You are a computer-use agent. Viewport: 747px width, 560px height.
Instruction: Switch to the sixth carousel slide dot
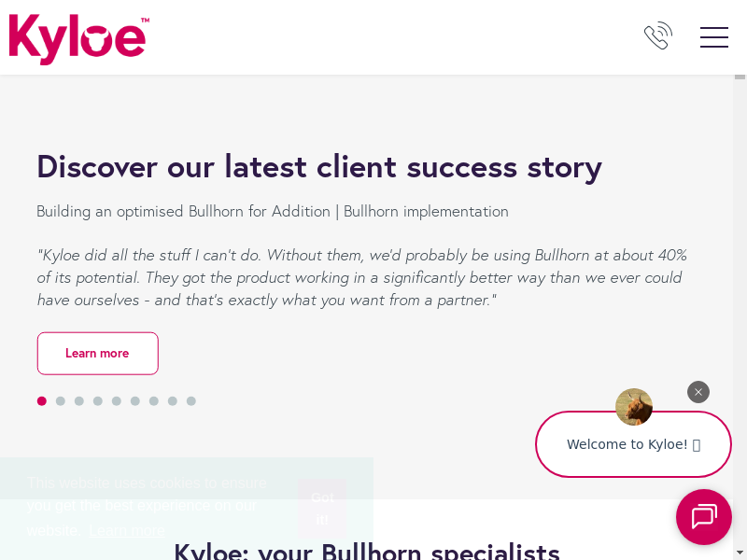(135, 401)
